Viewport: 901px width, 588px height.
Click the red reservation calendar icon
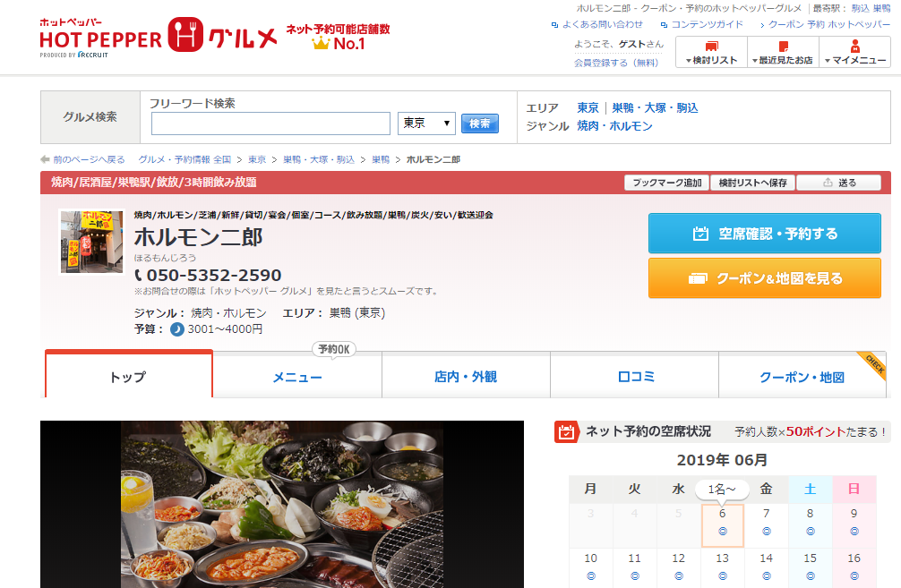[x=567, y=431]
